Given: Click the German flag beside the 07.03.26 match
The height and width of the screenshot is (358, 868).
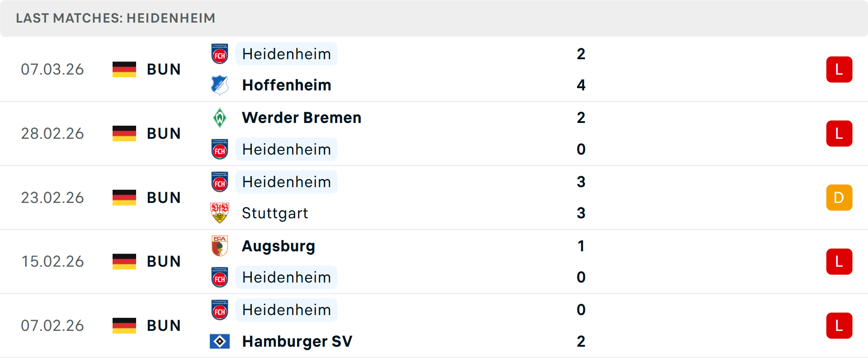Looking at the screenshot, I should pos(124,69).
